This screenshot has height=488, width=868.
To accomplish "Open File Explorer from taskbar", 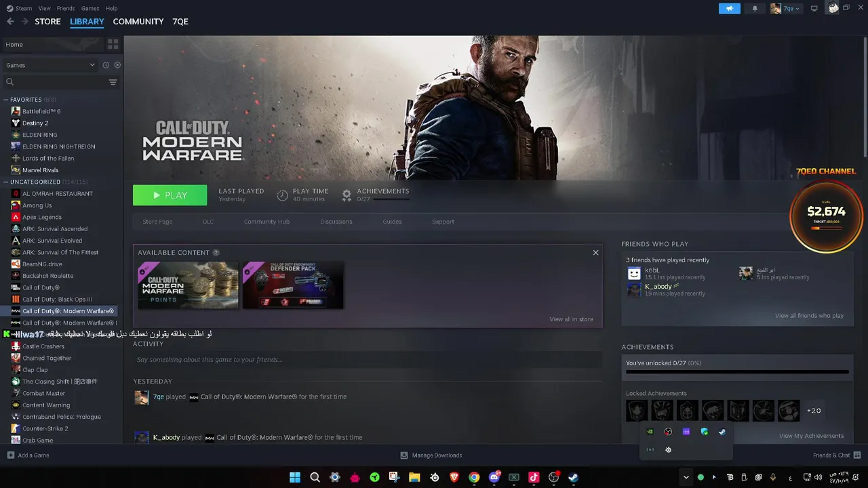I will click(x=414, y=477).
